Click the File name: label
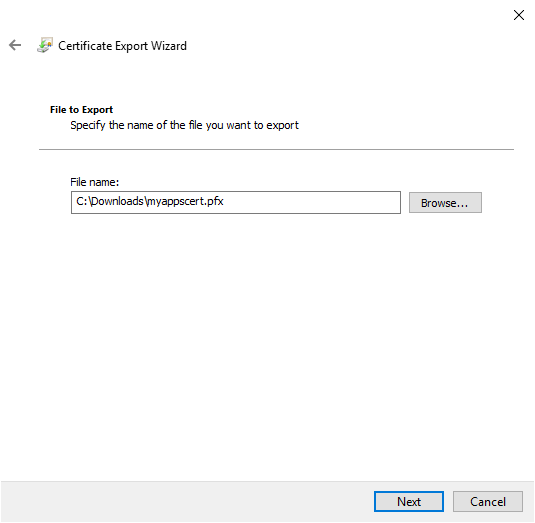The height and width of the screenshot is (523, 535). click(x=95, y=182)
